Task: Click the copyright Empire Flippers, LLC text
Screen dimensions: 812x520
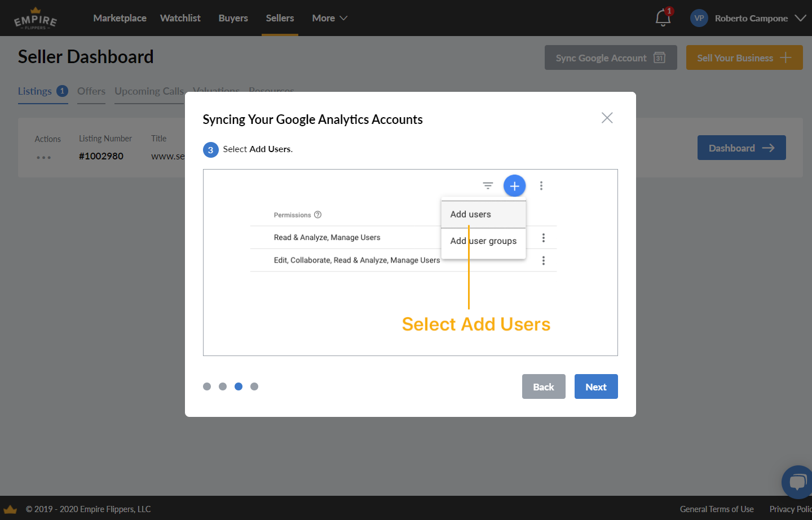Action: click(x=89, y=509)
